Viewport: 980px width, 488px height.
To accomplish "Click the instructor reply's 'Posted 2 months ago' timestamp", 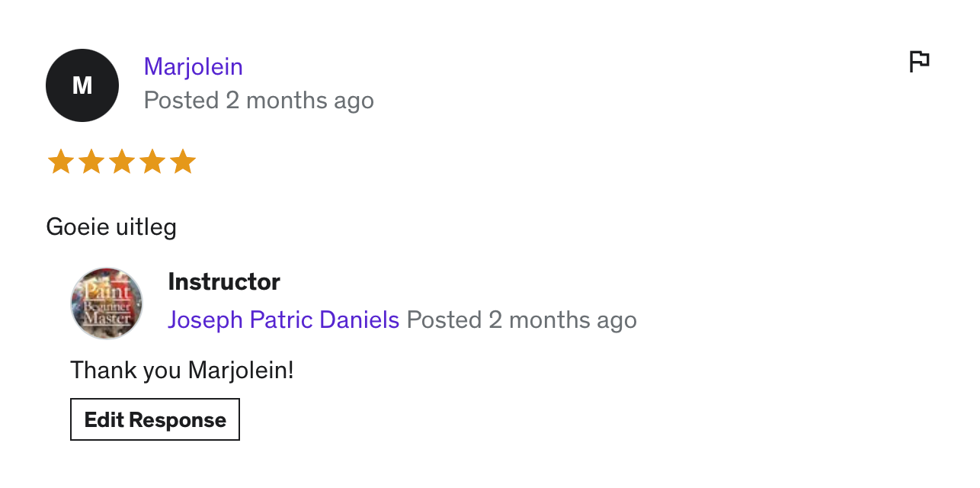I will [x=522, y=319].
